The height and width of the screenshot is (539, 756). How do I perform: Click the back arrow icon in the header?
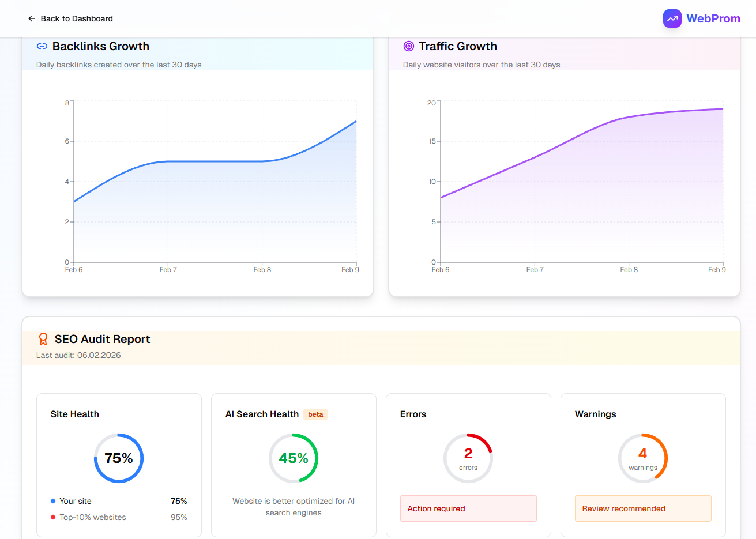coord(32,18)
